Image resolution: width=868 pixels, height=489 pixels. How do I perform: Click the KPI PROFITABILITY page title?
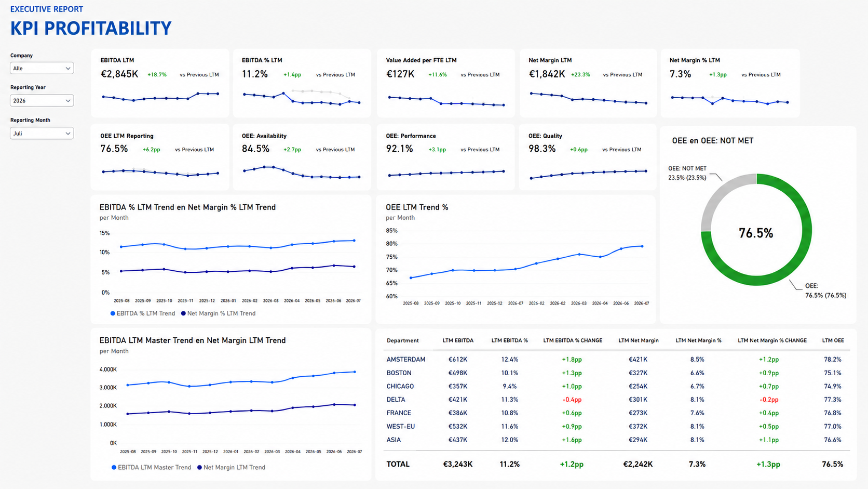click(91, 28)
